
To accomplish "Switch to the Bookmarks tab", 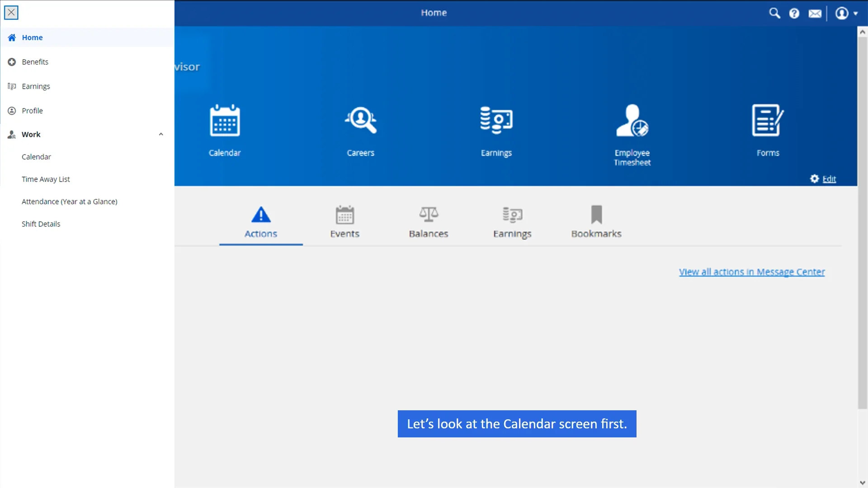I will pyautogui.click(x=596, y=223).
